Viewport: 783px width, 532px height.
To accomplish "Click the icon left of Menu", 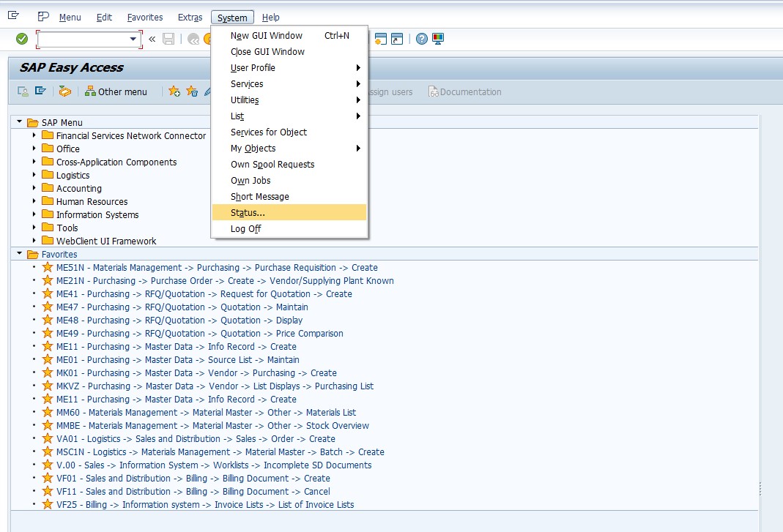I will click(43, 17).
